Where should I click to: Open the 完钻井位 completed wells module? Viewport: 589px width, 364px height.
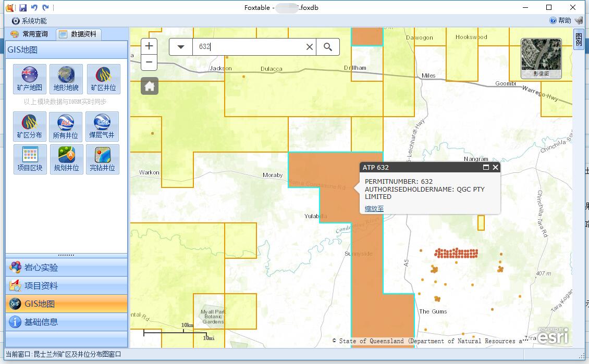103,159
